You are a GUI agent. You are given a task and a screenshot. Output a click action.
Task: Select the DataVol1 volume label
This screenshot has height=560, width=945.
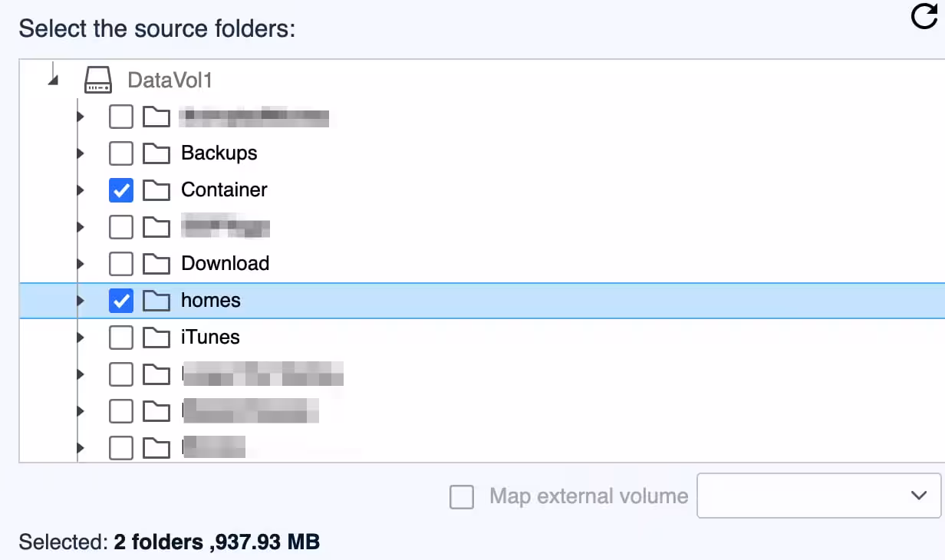point(170,80)
